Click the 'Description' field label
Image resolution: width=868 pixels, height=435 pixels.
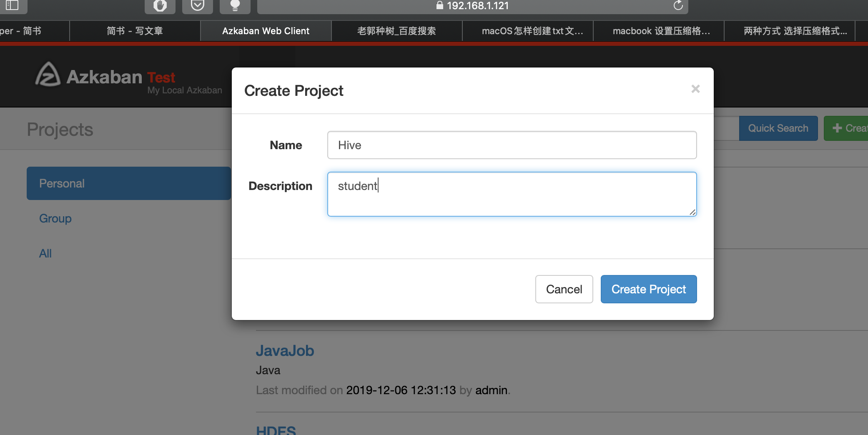coord(281,186)
